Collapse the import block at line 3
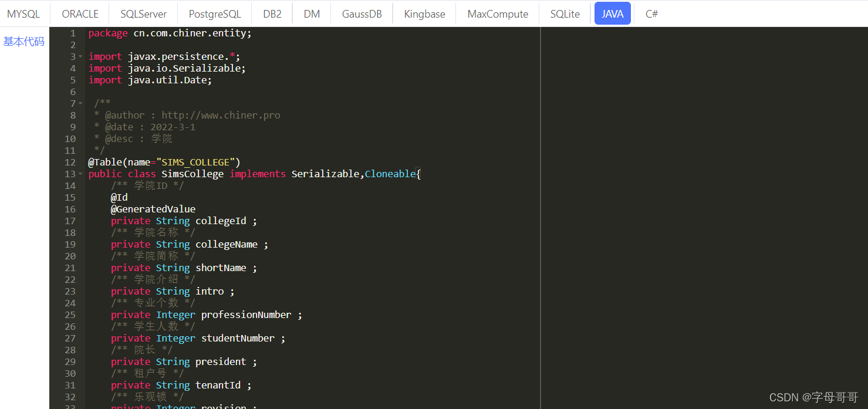This screenshot has width=868, height=409. point(80,57)
